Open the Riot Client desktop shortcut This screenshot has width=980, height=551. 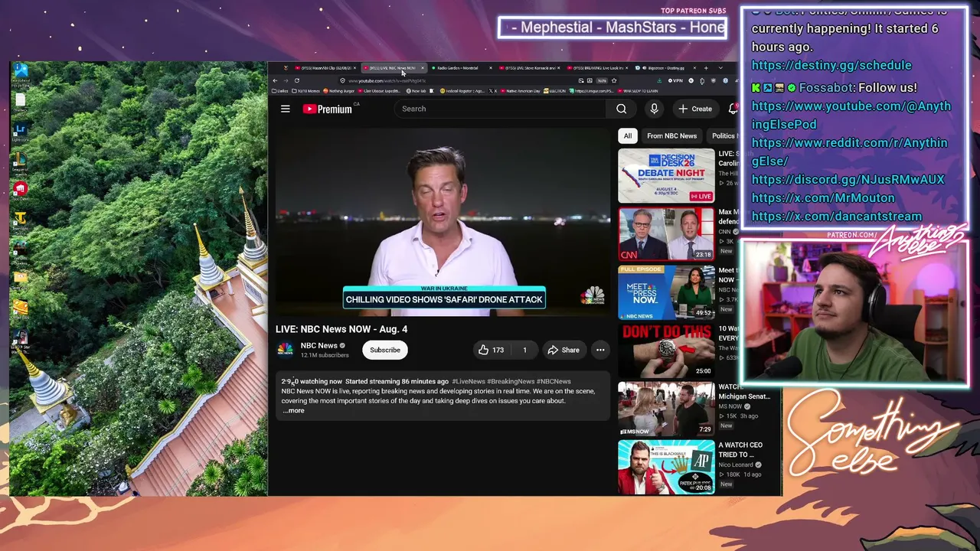[x=20, y=189]
